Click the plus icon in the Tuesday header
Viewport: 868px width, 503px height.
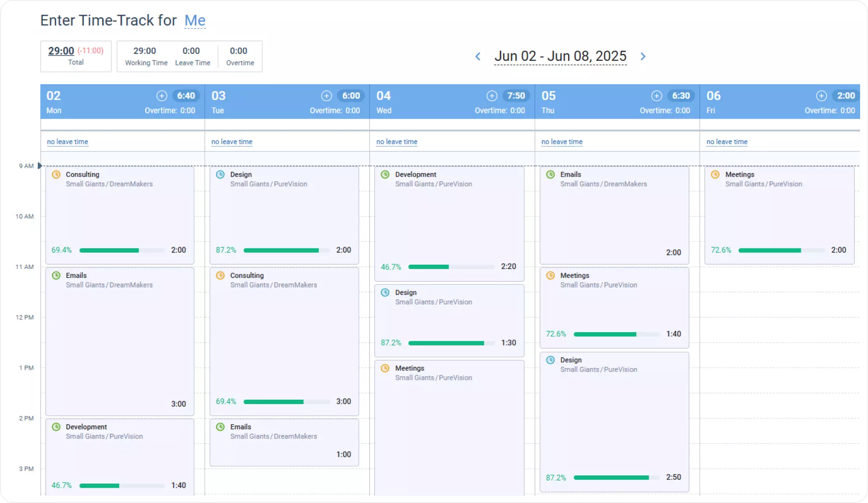click(327, 96)
